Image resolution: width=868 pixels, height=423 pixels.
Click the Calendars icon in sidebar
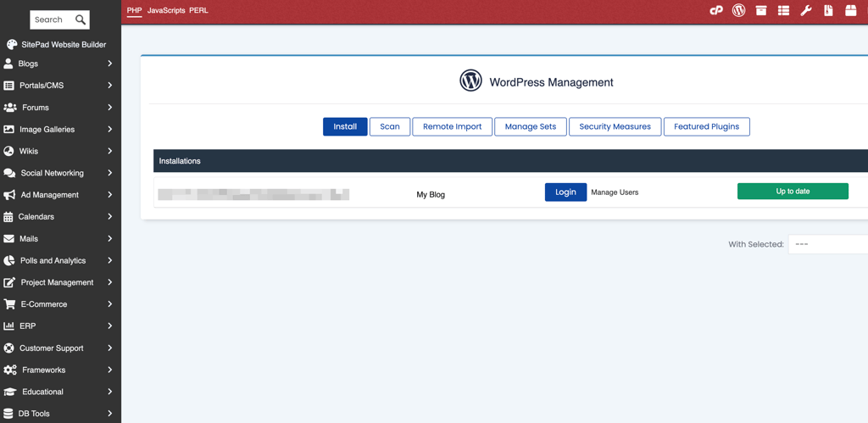tap(8, 216)
